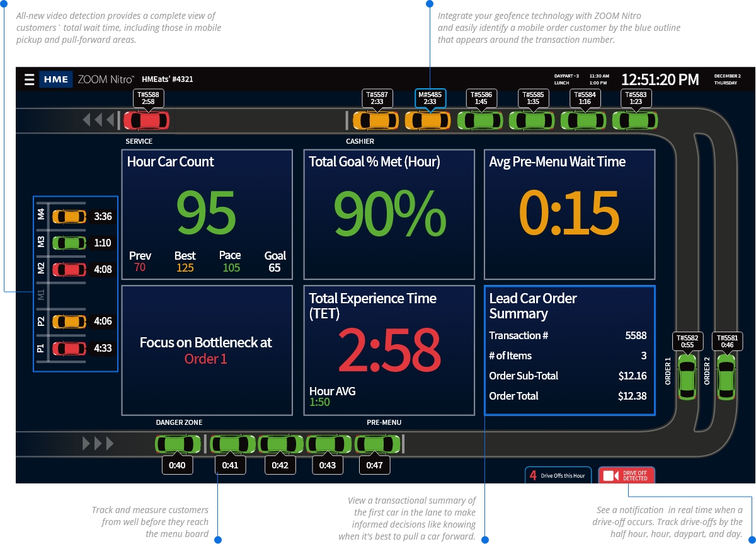
Task: Click the Drive Off Detected alert
Action: (x=627, y=475)
